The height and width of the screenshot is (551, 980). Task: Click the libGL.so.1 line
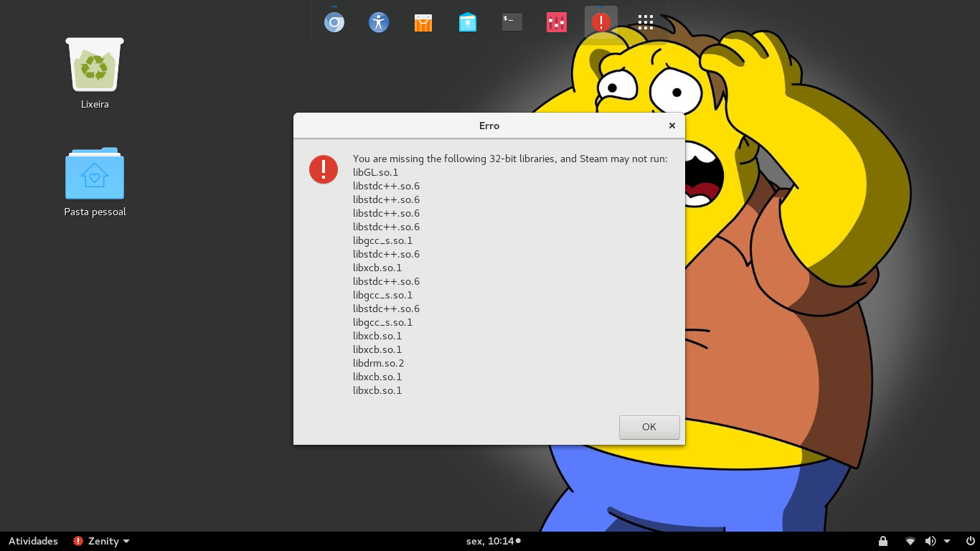point(375,172)
